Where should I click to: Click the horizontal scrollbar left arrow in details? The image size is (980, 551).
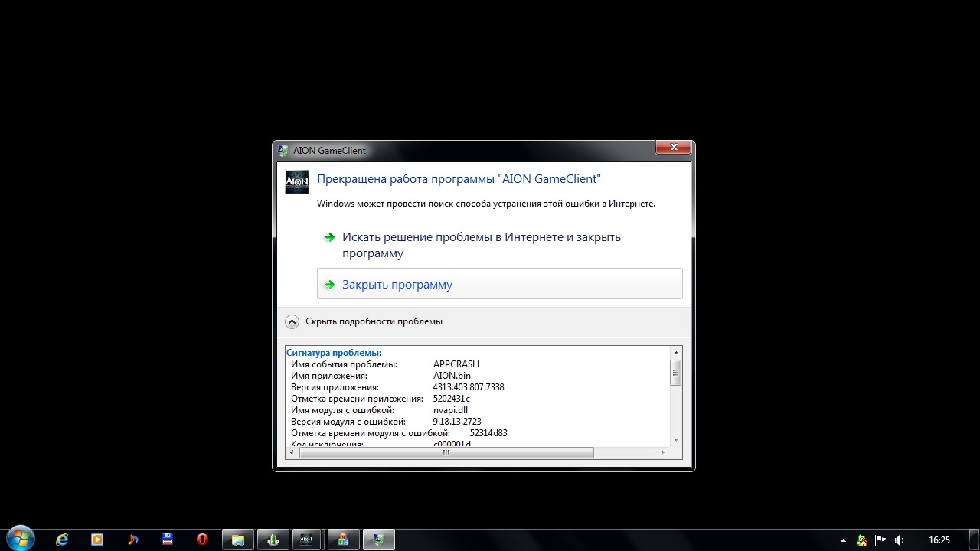292,452
